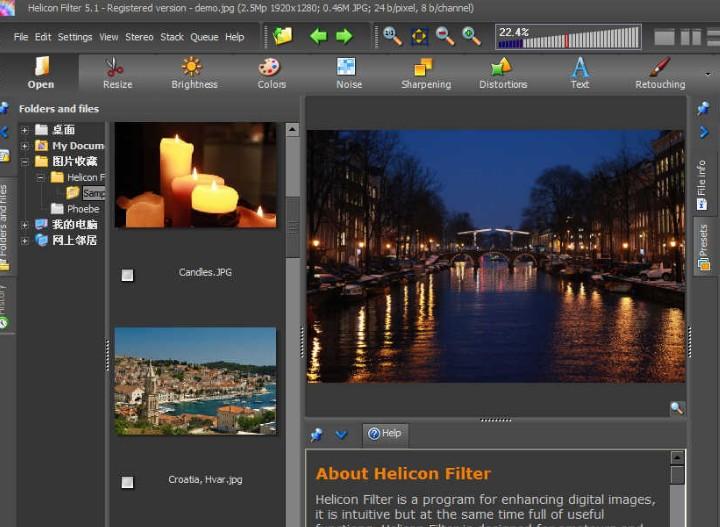Click the zoom in magnifier icon
This screenshot has width=720, height=527.
pos(471,36)
